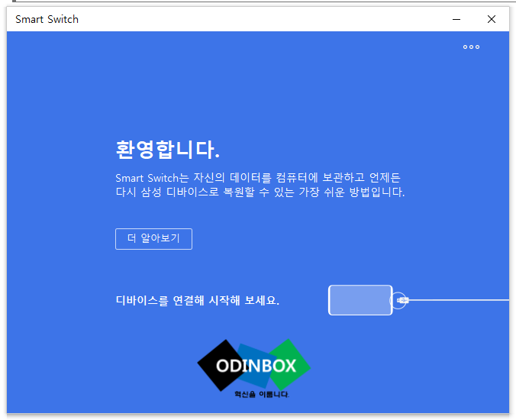Open the three-dot more options menu
The height and width of the screenshot is (420, 516).
tap(471, 47)
